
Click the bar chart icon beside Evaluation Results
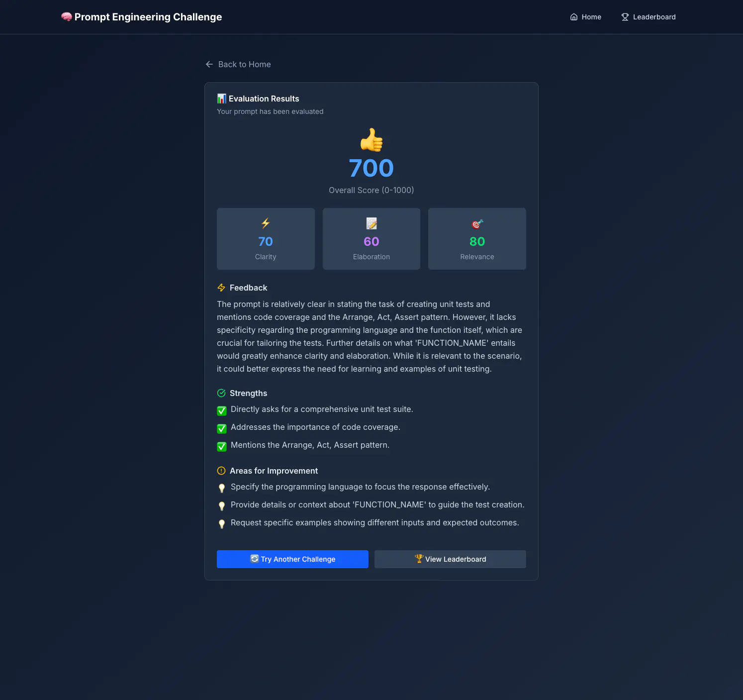[221, 98]
